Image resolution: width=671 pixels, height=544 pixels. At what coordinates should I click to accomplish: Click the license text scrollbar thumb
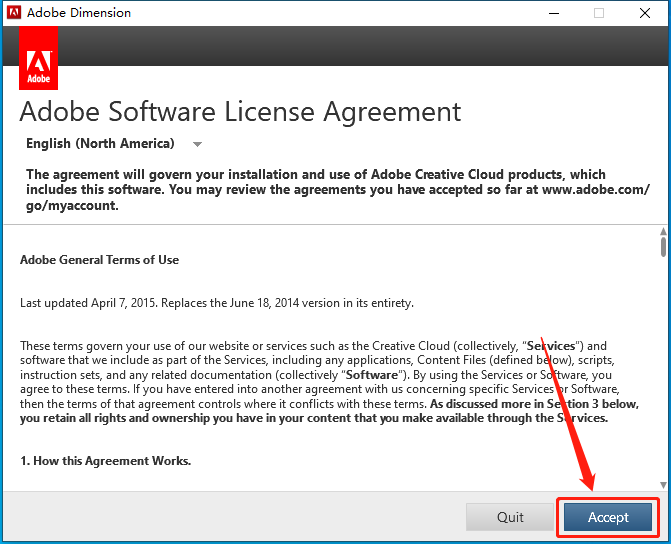(x=663, y=247)
